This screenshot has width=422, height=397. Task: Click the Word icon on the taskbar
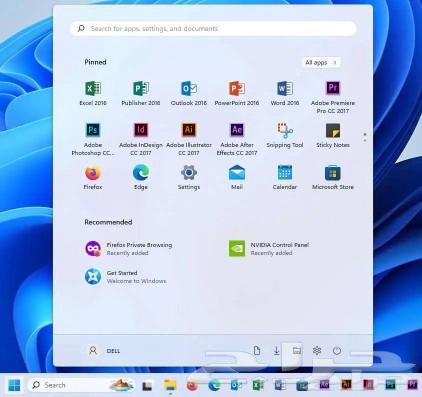(x=280, y=386)
